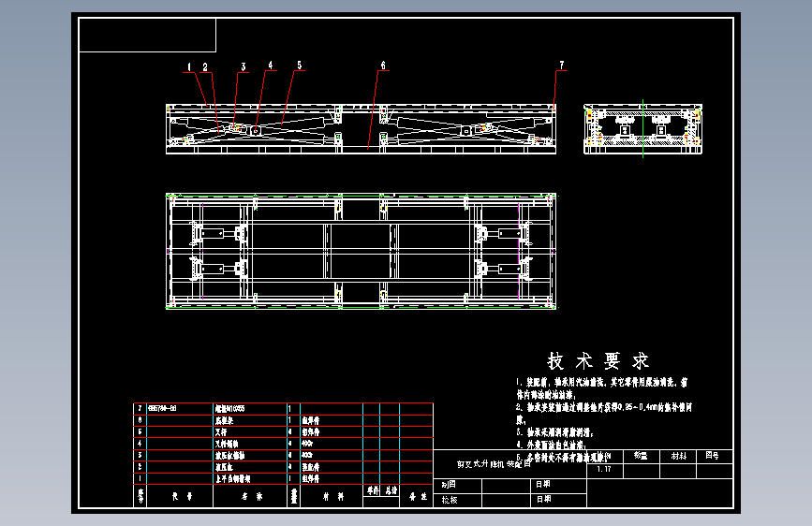Select callout number 5 above the elevation view
The height and width of the screenshot is (526, 812).
click(x=299, y=66)
